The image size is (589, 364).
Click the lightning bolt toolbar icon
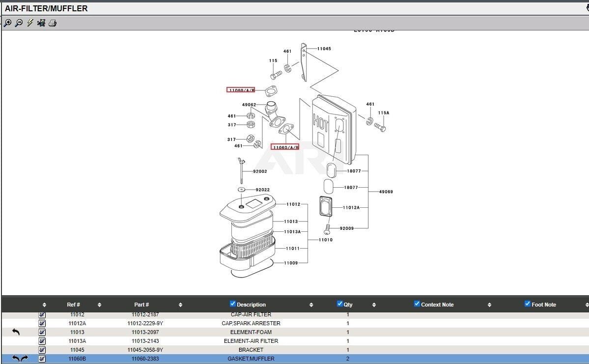point(30,23)
